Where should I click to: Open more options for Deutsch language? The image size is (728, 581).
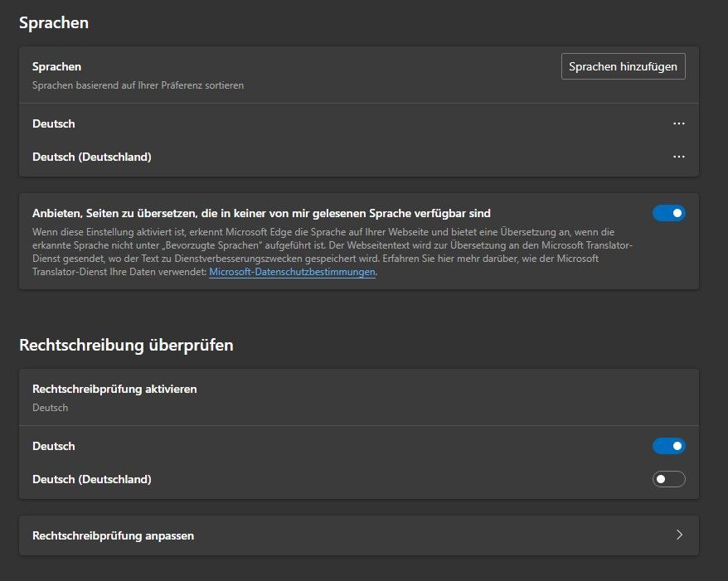pyautogui.click(x=679, y=123)
